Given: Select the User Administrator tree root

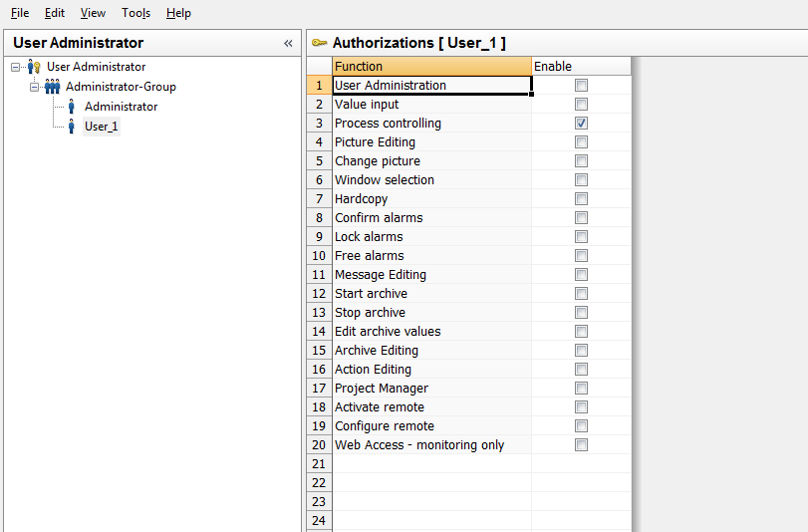Looking at the screenshot, I should coord(97,67).
